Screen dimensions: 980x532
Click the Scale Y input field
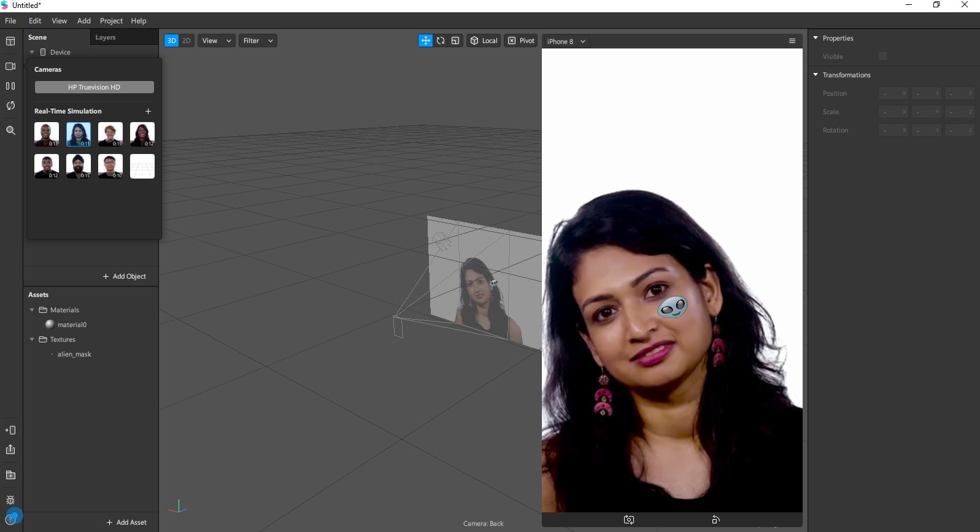click(927, 112)
